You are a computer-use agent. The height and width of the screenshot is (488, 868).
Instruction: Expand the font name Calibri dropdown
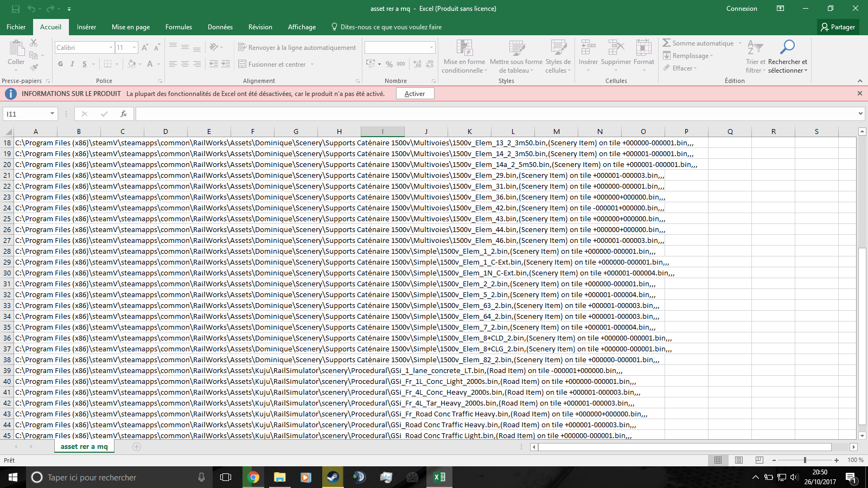click(x=111, y=48)
